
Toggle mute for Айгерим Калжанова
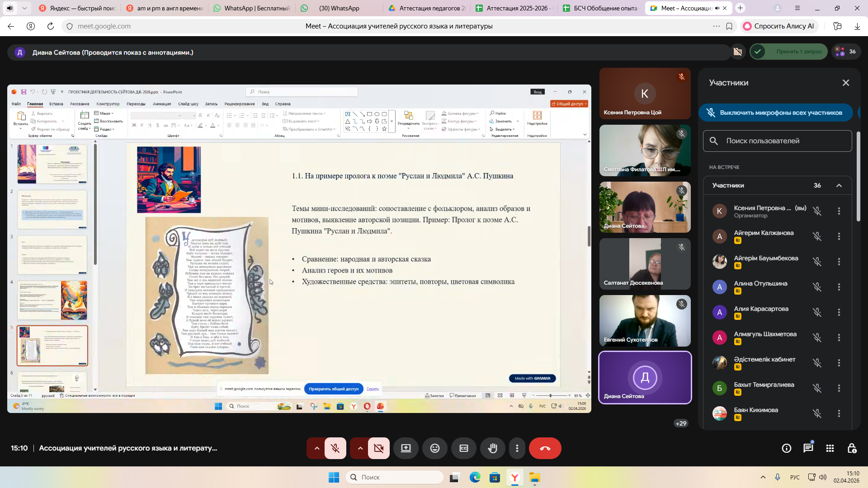click(x=817, y=236)
